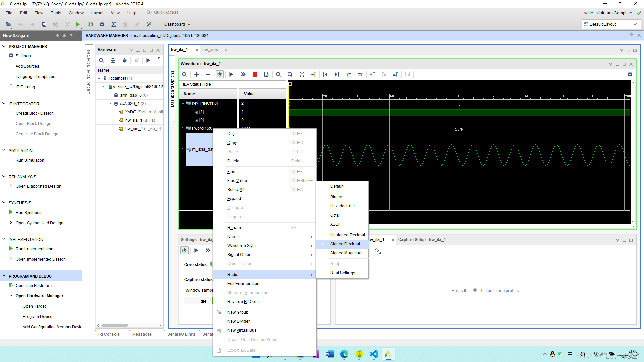Open Word from the Windows taskbar

point(330,354)
